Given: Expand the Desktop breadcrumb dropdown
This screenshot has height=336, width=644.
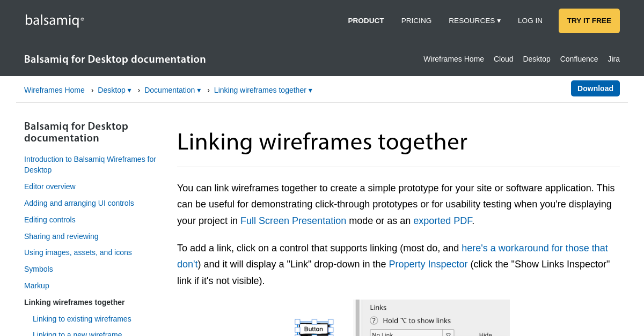Looking at the screenshot, I should coord(114,90).
